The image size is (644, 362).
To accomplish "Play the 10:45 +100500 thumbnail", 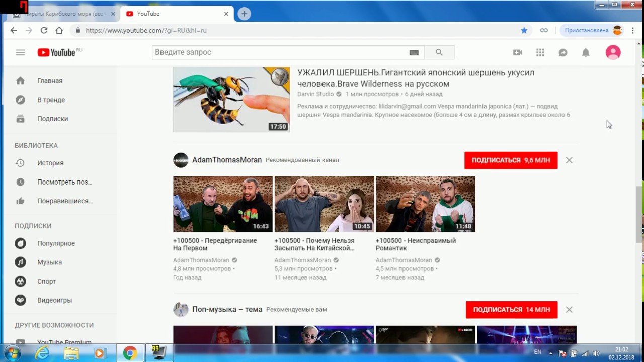I will coord(324,204).
